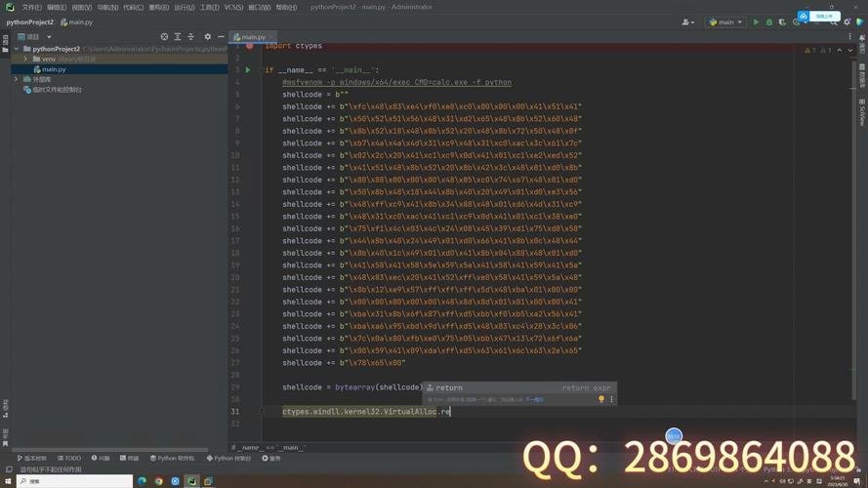Click the PyCharm taskbar icon
868x488 pixels.
tap(191, 481)
